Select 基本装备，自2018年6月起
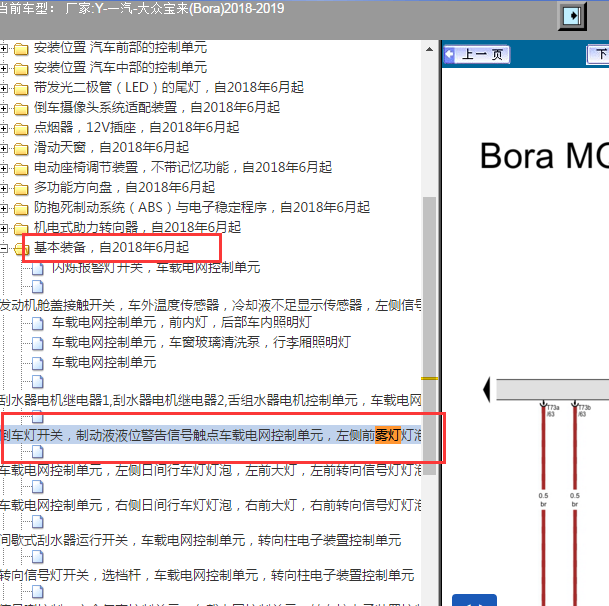 (x=111, y=247)
